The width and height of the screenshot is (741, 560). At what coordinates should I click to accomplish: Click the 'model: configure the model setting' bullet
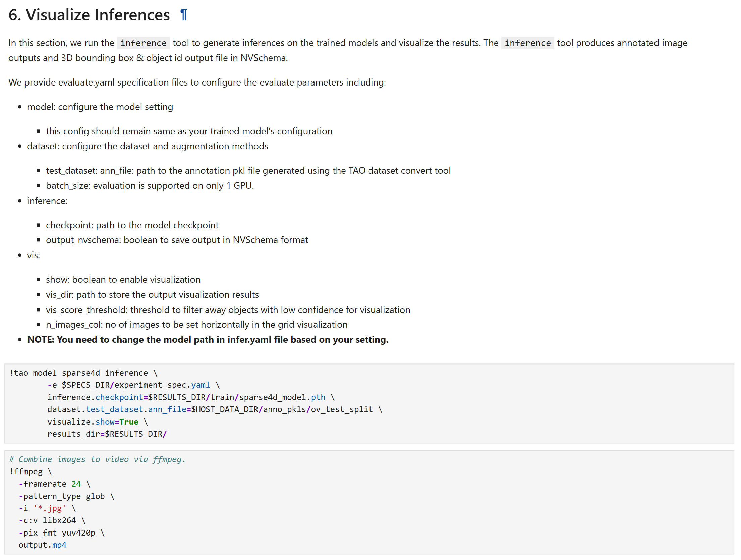pyautogui.click(x=100, y=107)
